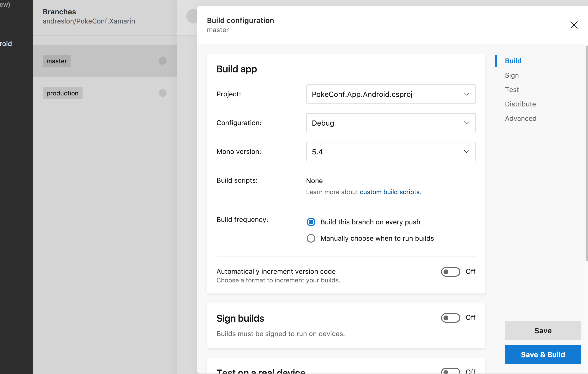The height and width of the screenshot is (374, 588).
Task: Select Build this branch on every push
Action: [x=311, y=222]
